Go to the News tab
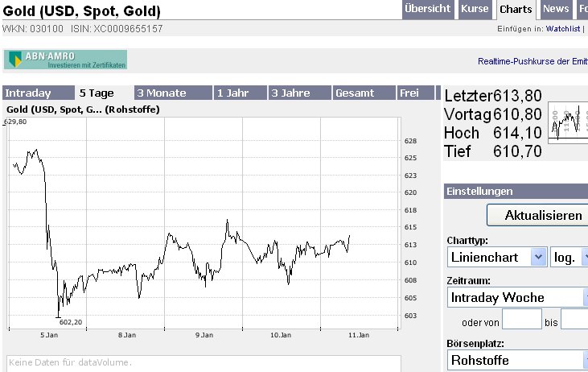This screenshot has height=372, width=588. 556,9
